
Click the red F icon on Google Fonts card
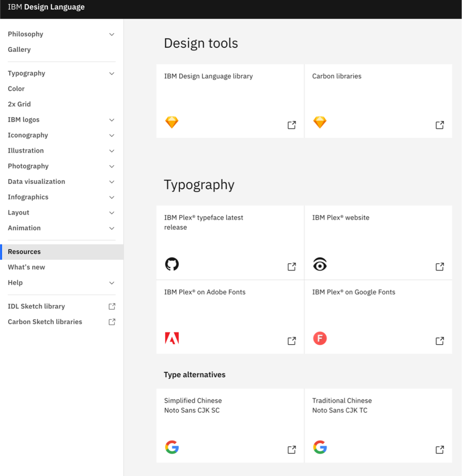(x=320, y=338)
